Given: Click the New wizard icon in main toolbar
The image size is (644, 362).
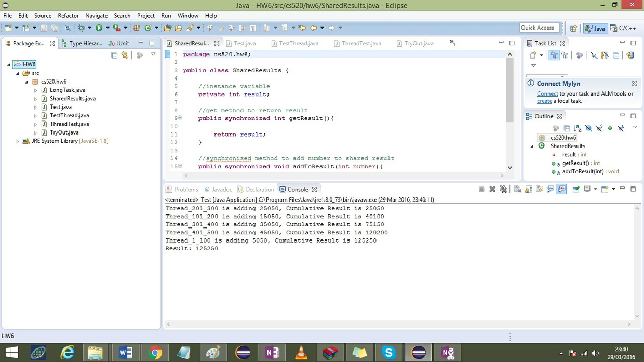Looking at the screenshot, I should pyautogui.click(x=8, y=28).
